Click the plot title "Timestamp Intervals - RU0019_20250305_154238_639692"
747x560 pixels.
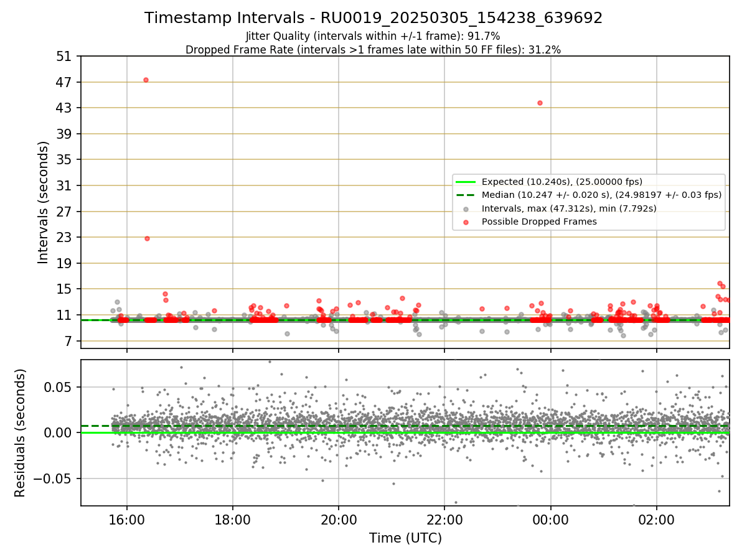click(374, 18)
